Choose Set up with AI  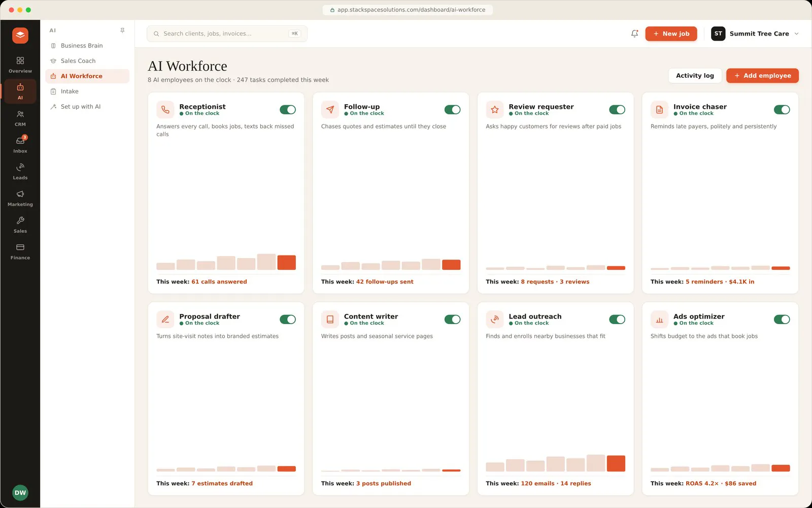(87, 107)
